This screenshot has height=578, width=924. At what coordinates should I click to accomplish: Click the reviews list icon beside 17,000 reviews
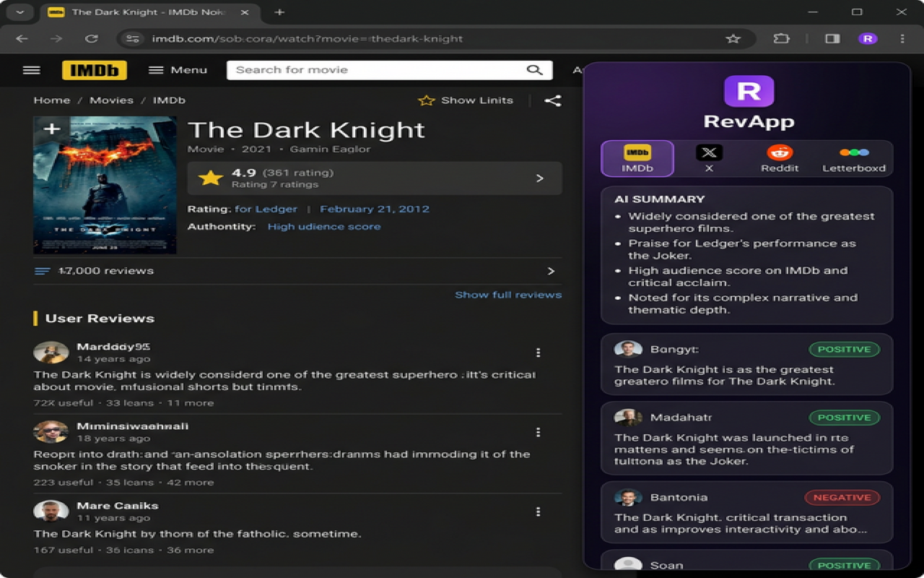tap(43, 271)
